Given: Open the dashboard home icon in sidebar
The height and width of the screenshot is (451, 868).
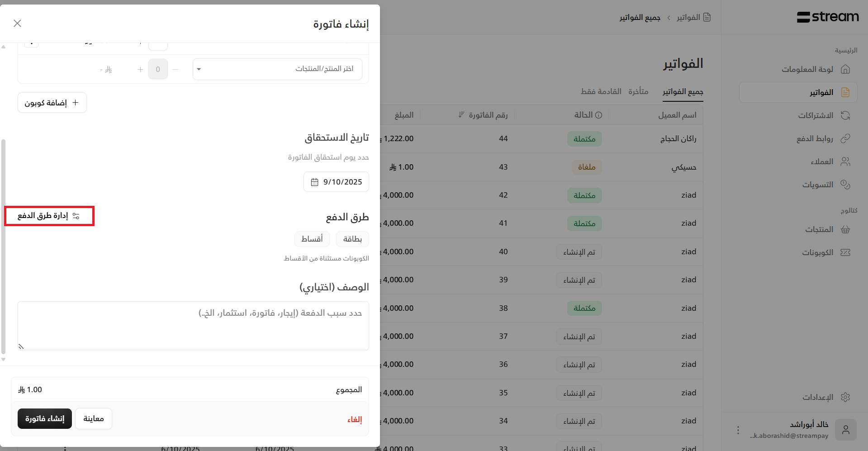Looking at the screenshot, I should coord(845,69).
